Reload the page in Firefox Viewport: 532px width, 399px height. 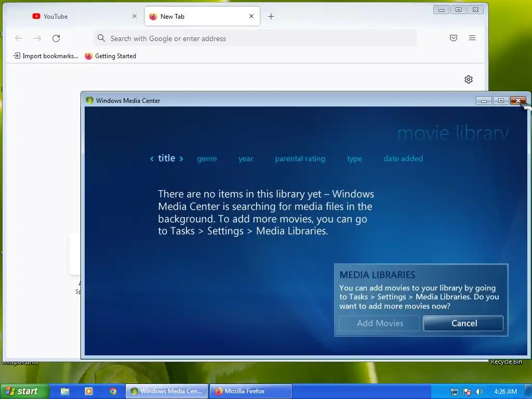[x=56, y=38]
